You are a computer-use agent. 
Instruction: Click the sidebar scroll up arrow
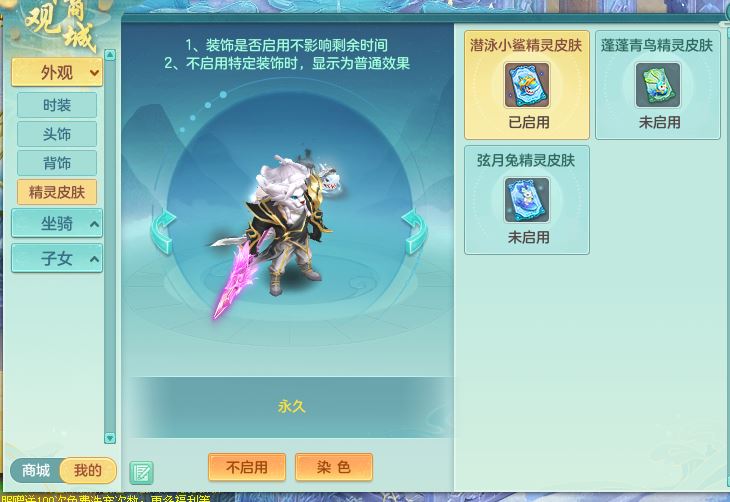coord(110,55)
